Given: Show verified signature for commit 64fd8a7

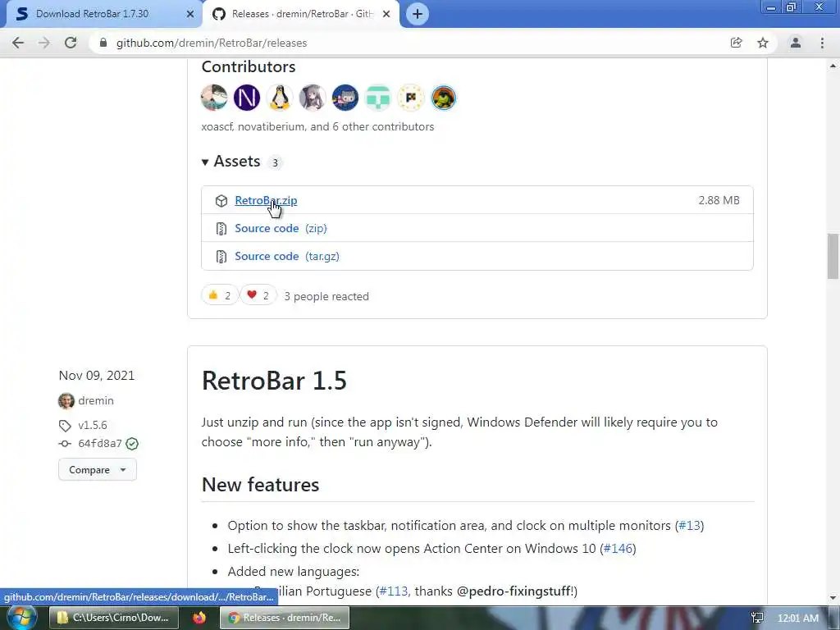Looking at the screenshot, I should coord(132,444).
